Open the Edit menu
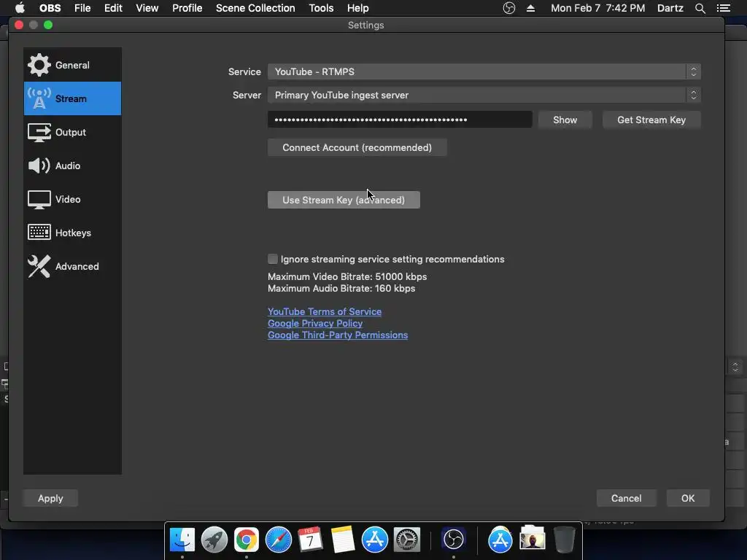The width and height of the screenshot is (747, 560). click(x=113, y=8)
